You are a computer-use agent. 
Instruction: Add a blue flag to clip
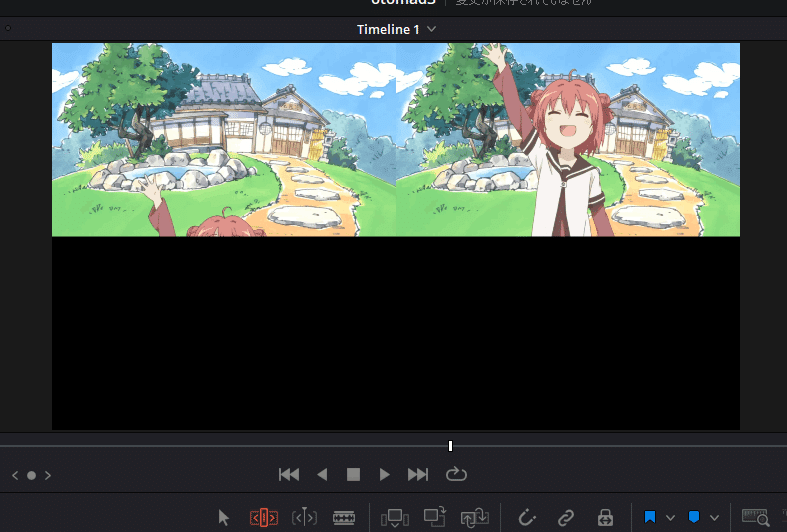click(x=650, y=517)
